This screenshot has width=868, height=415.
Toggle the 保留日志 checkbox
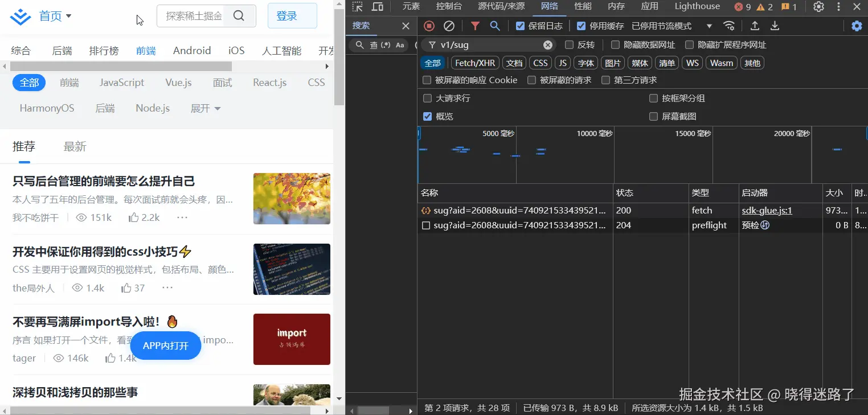point(520,26)
